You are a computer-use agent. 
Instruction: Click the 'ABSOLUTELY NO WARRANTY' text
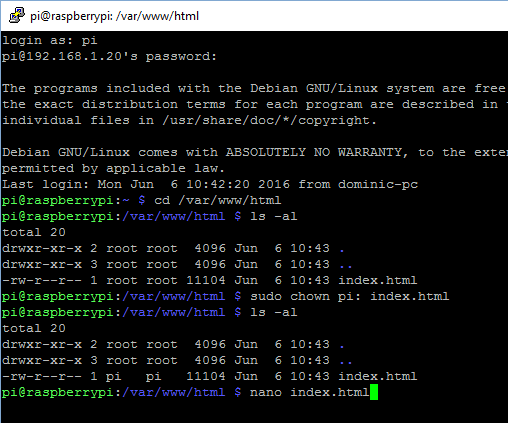tap(316, 152)
